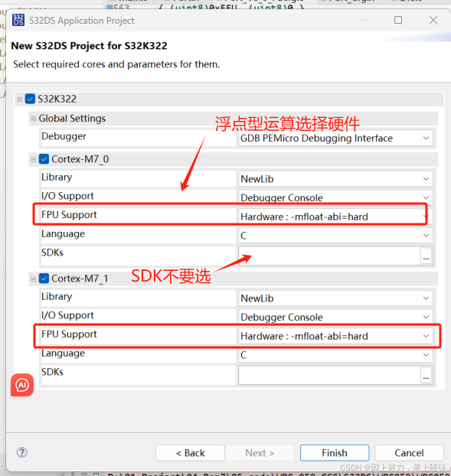Click the Cortex-M7_0 tree item label
Viewport: 451px width, 476px height.
[x=80, y=159]
